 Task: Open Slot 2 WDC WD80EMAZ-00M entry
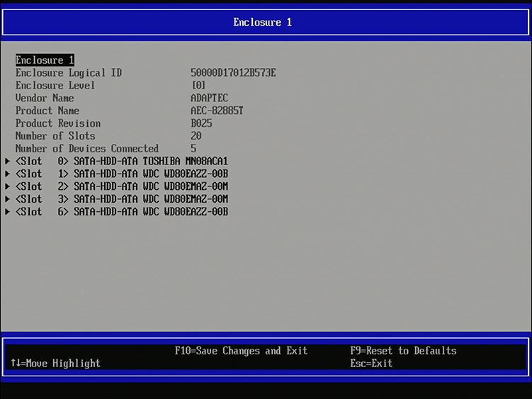pos(122,186)
